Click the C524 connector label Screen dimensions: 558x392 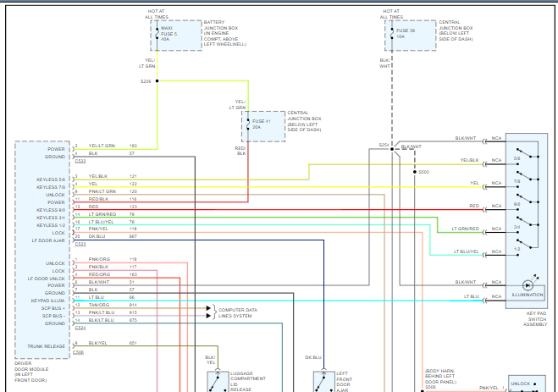(x=80, y=328)
